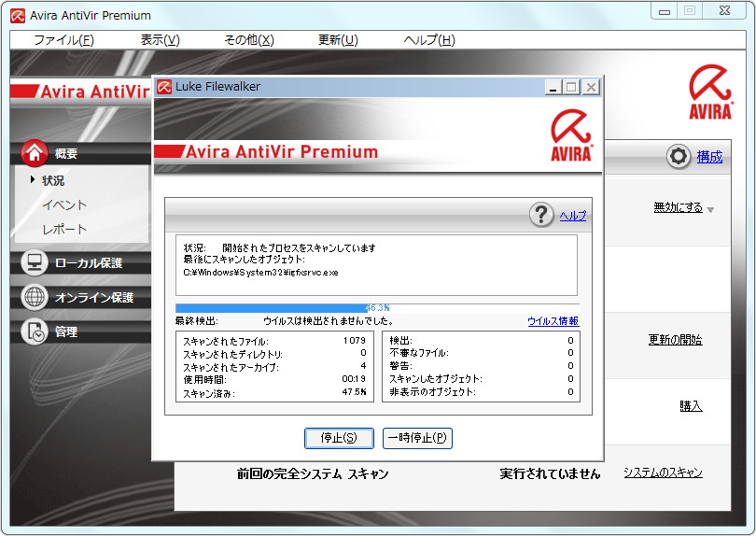
Task: Select イベント in the sidebar
Action: pos(64,205)
